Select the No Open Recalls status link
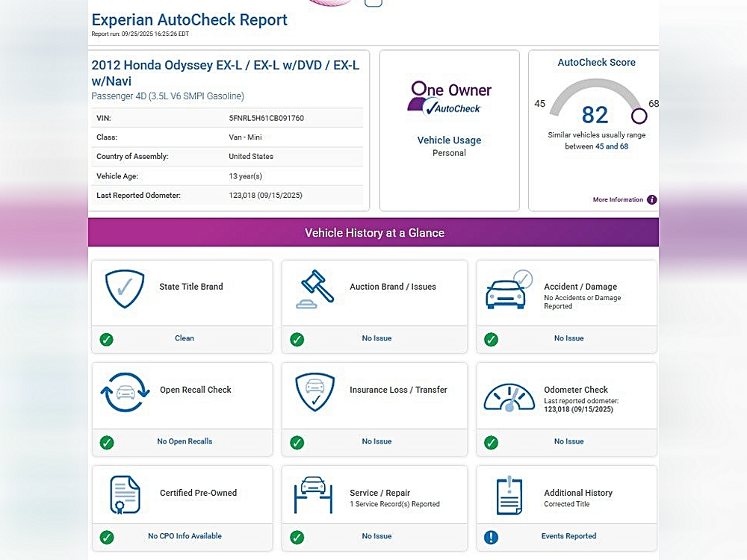This screenshot has width=747, height=560. [185, 441]
